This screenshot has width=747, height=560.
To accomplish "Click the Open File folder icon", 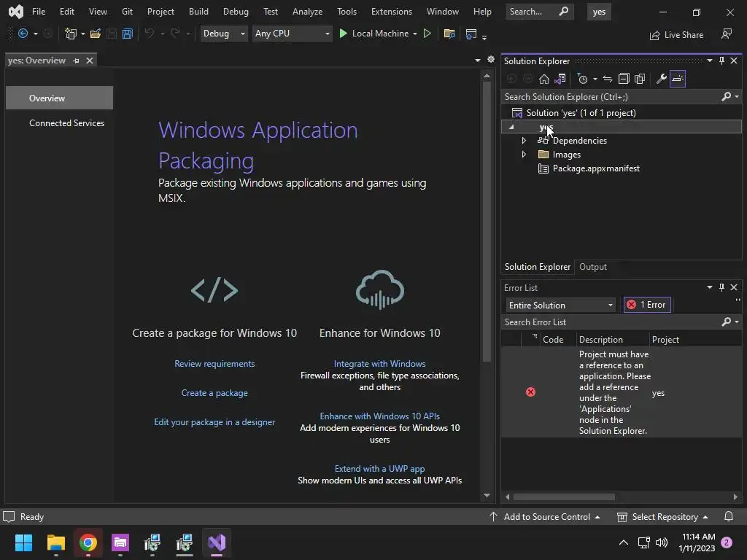I will [x=96, y=34].
